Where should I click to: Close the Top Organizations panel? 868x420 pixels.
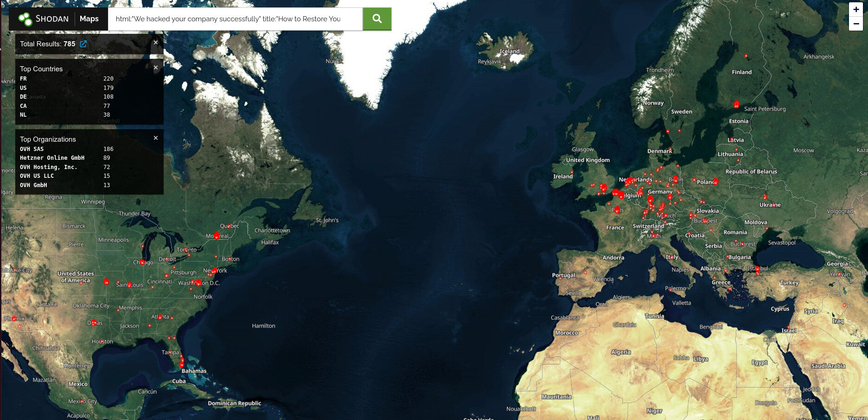click(x=156, y=138)
